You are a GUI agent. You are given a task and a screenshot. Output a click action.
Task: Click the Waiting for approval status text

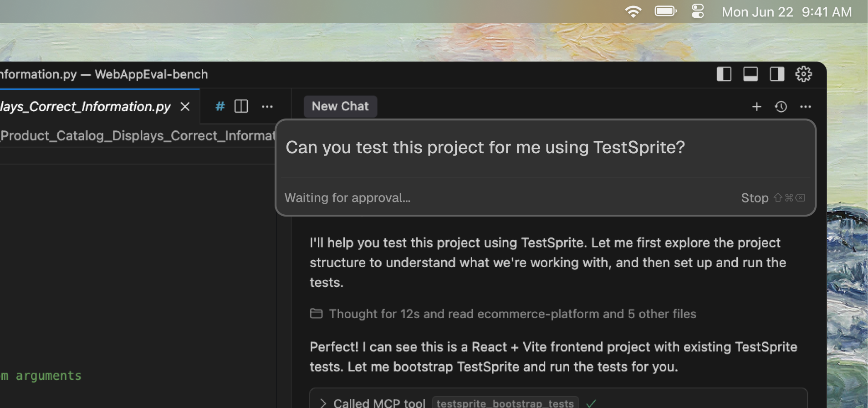point(347,198)
